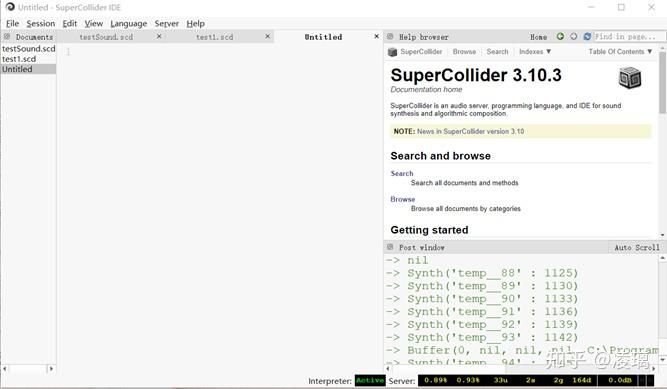Viewport: 667px width, 389px height.
Task: Open the Edit menu
Action: (x=69, y=23)
